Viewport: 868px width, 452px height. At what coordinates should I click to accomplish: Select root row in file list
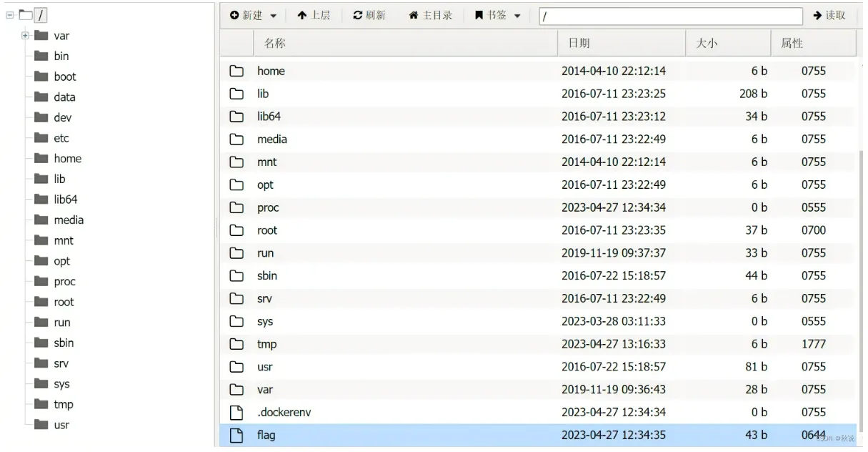pyautogui.click(x=537, y=230)
